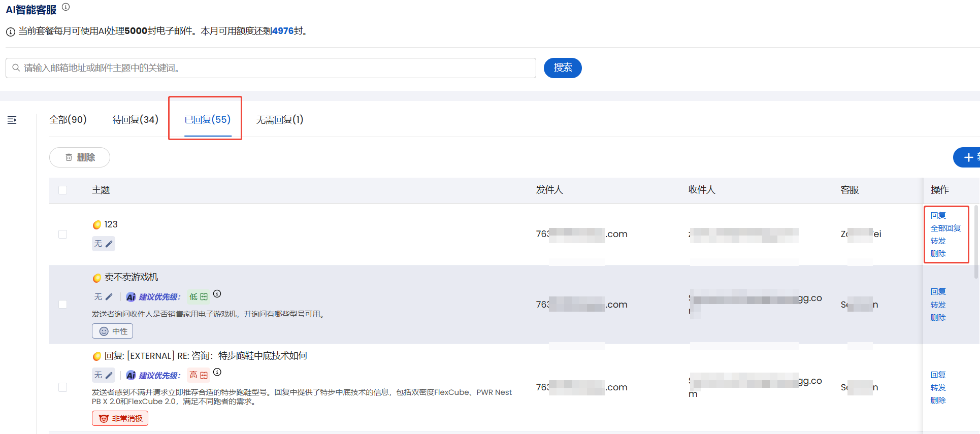Image resolution: width=980 pixels, height=434 pixels.
Task: Click the 搜索 button
Action: point(563,68)
